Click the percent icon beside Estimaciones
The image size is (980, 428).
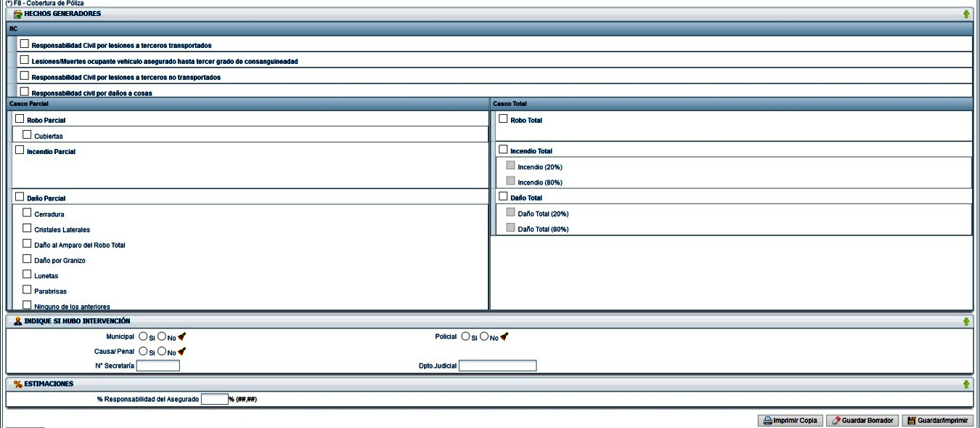pos(17,384)
